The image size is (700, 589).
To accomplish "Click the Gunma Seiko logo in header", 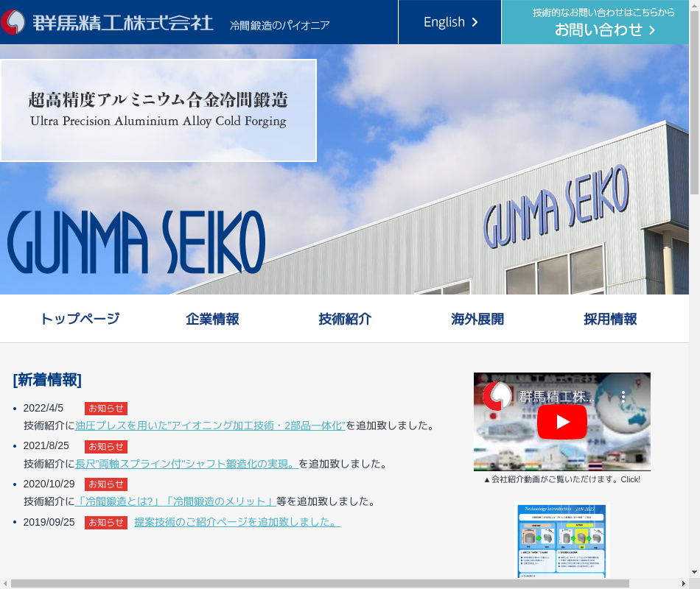I will click(108, 22).
